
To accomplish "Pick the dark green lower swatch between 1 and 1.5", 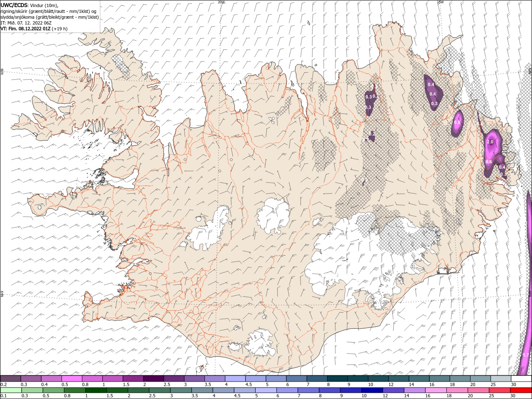I will click(x=96, y=390).
